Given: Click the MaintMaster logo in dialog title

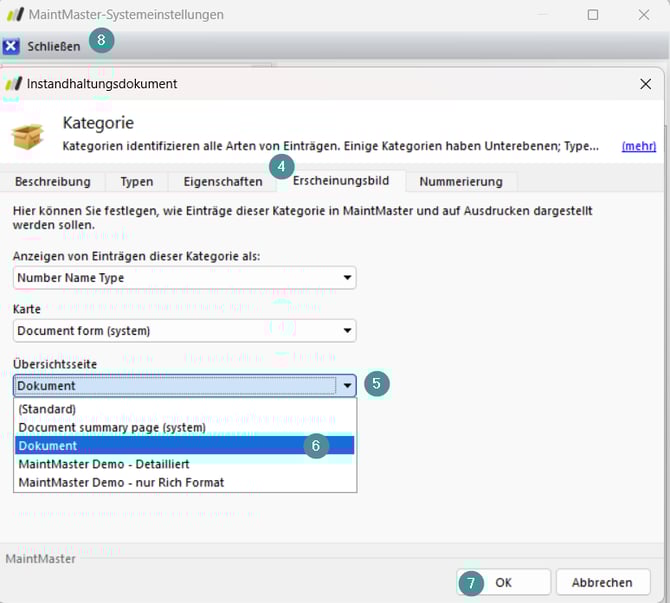Looking at the screenshot, I should [x=14, y=84].
